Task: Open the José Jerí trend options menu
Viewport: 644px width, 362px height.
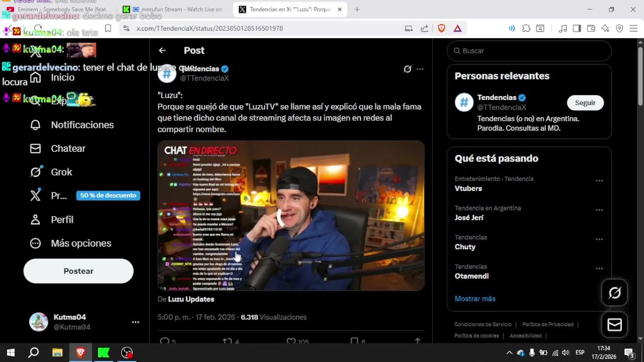Action: 599,210
